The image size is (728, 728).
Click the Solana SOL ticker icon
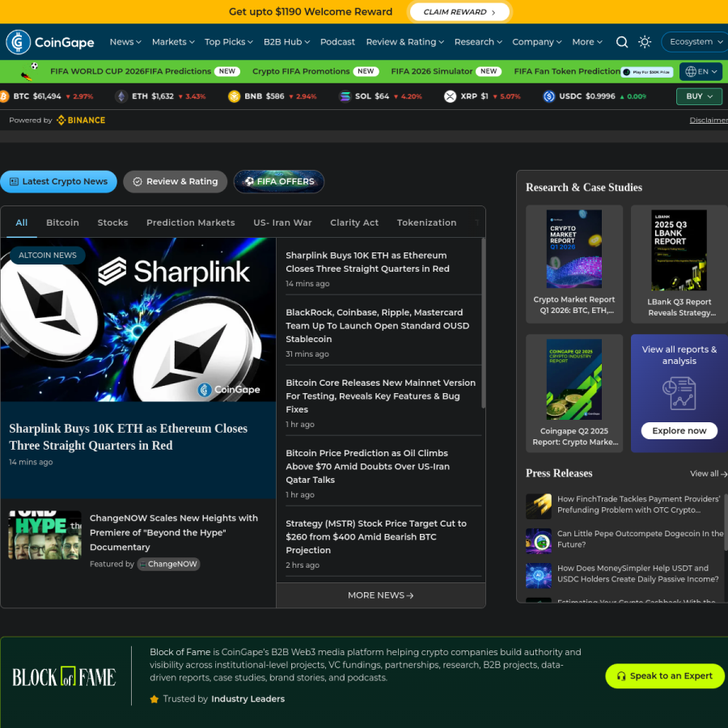click(x=345, y=96)
